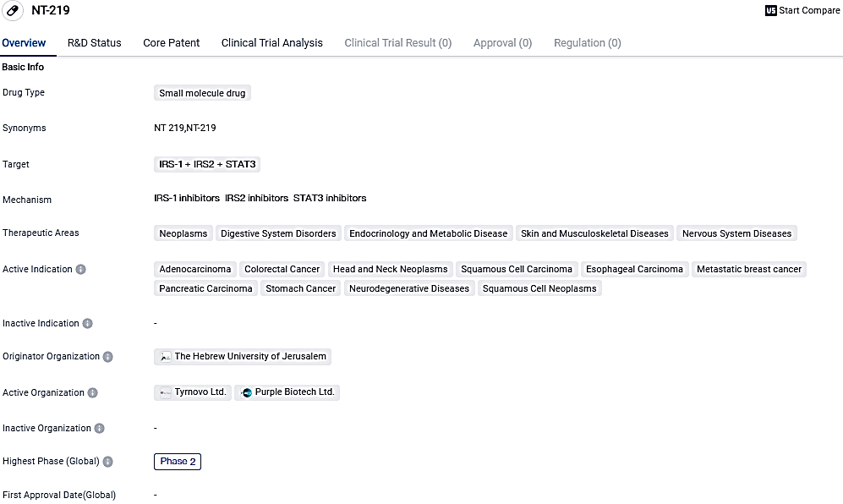Click the Purple Biotech logo icon
This screenshot has width=843, height=504.
click(x=246, y=393)
